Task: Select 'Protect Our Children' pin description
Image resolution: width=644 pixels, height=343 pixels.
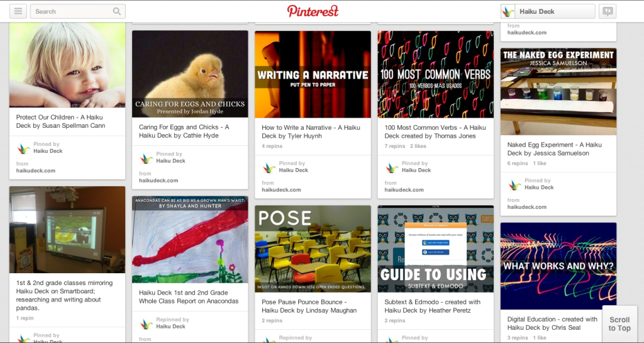Action: (61, 121)
